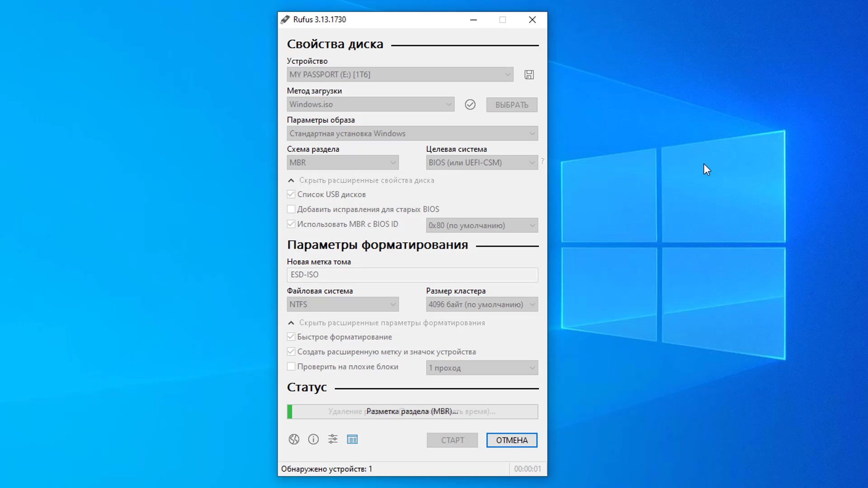868x488 pixels.
Task: Open the Схема раздела MBR dropdown
Action: pos(342,162)
